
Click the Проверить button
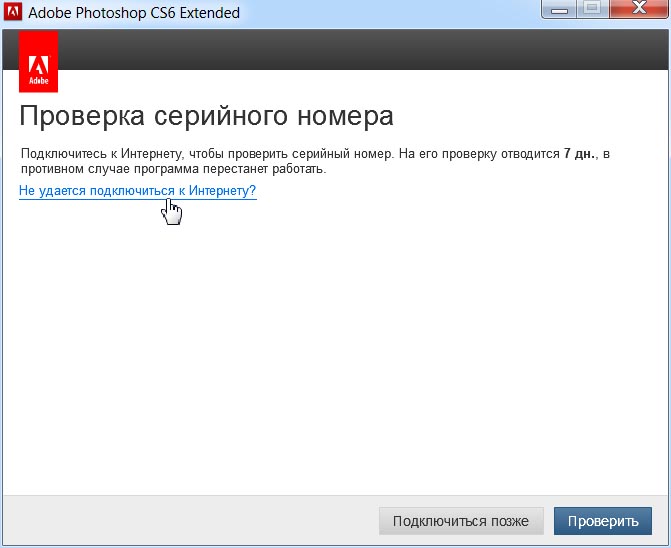click(603, 521)
